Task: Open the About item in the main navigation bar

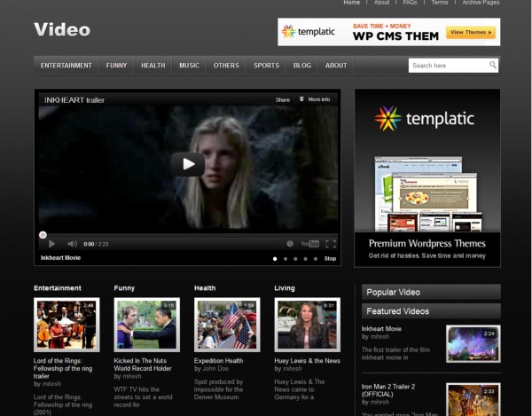Action: tap(336, 66)
